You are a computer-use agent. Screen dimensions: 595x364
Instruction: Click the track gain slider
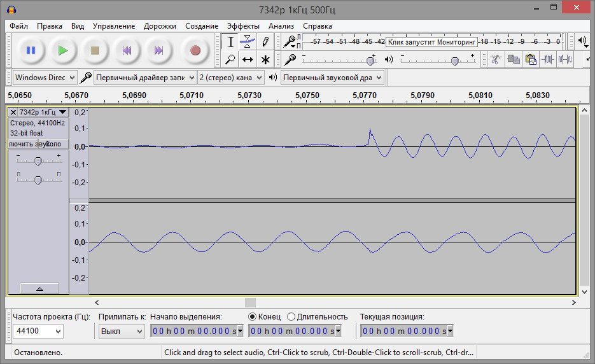38,160
